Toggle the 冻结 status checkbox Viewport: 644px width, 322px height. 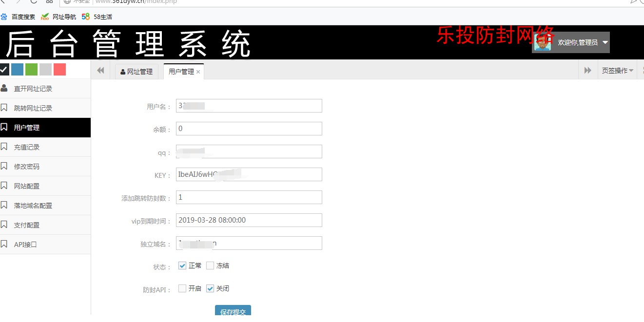click(210, 265)
